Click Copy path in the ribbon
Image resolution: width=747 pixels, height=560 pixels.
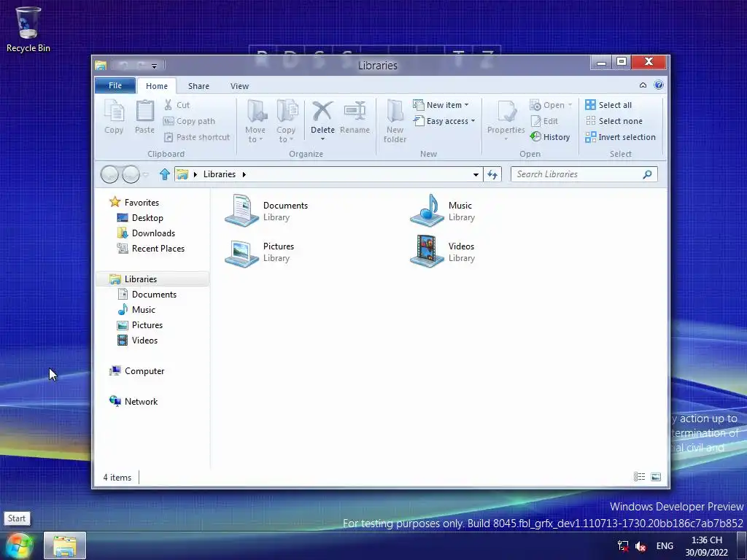(190, 121)
